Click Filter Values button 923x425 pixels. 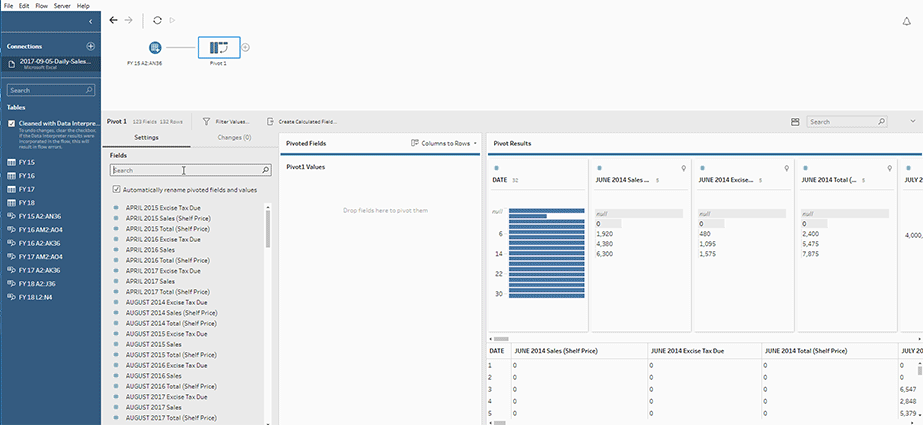(x=226, y=121)
